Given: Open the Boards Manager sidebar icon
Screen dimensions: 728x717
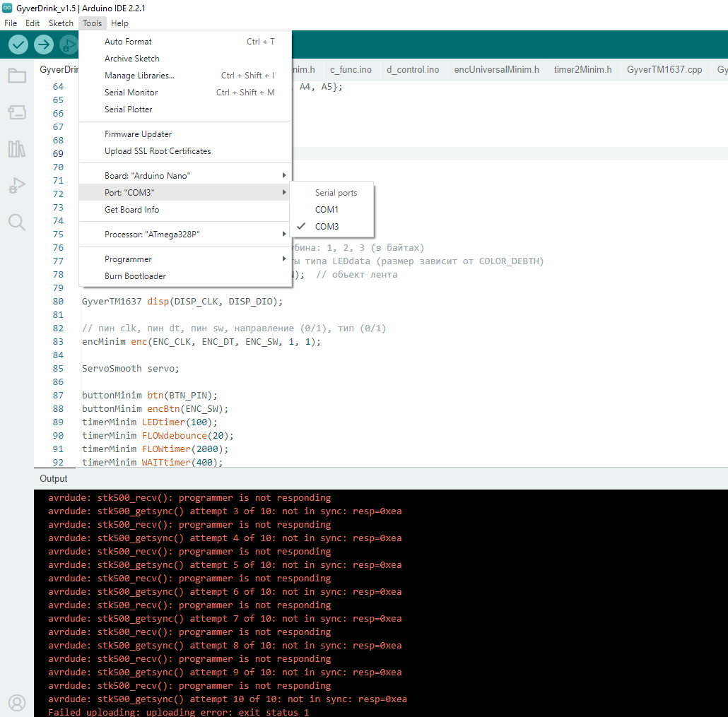Looking at the screenshot, I should 17,112.
